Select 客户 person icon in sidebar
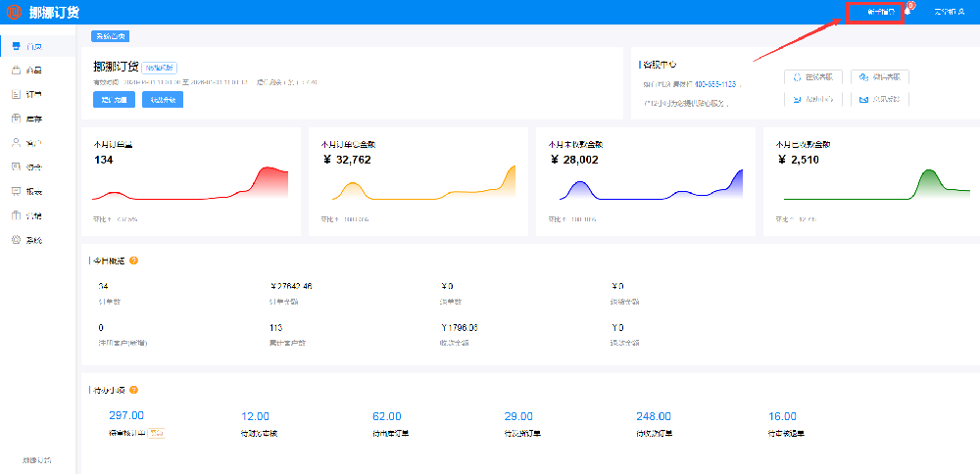The width and height of the screenshot is (980, 474). tap(26, 143)
